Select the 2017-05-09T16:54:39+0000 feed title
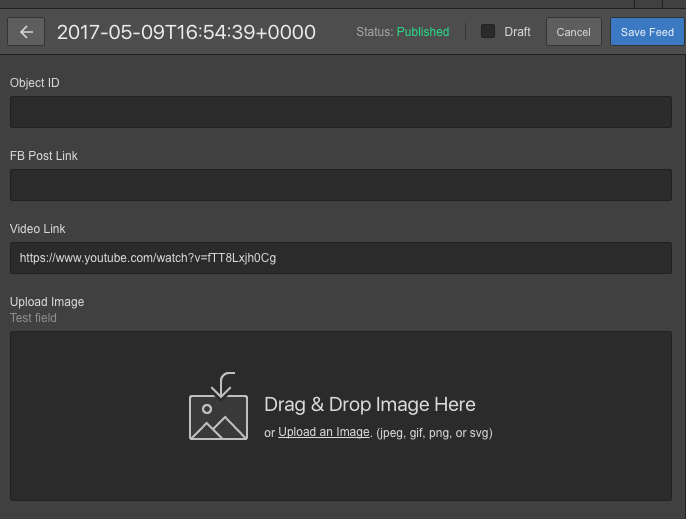686x519 pixels. click(x=186, y=32)
